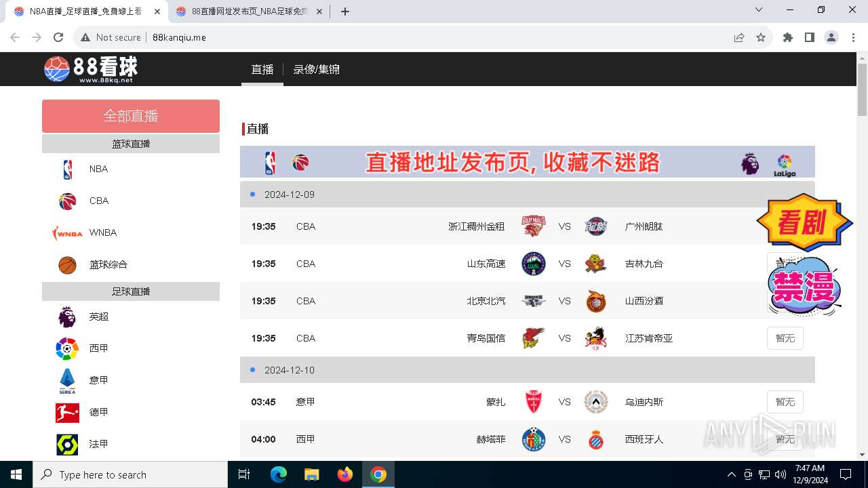Click 北京北汽 team logo

coord(533,301)
